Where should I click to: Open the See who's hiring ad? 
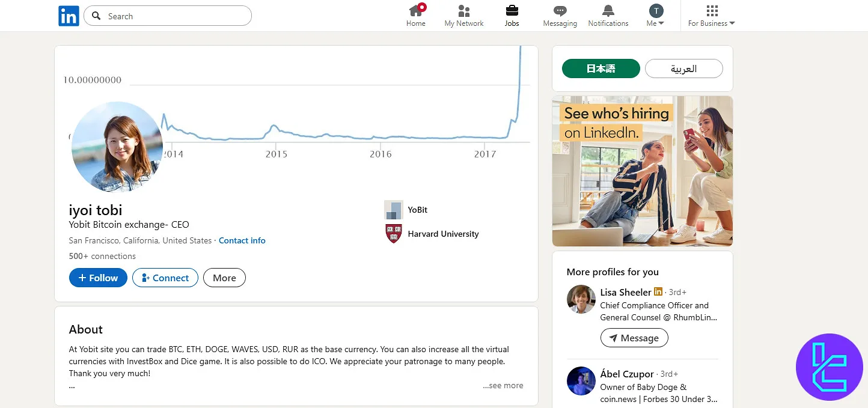643,171
